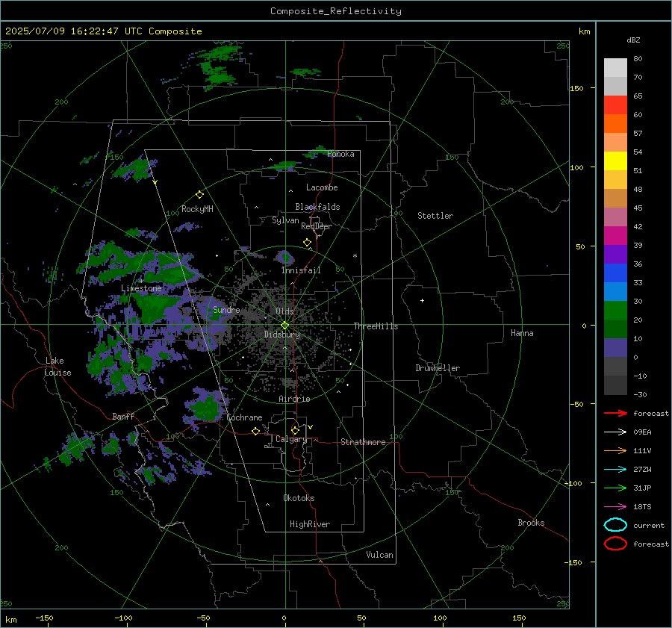Viewport: 672px width, 628px height.
Task: Click the Sylvan label
Action: point(285,220)
